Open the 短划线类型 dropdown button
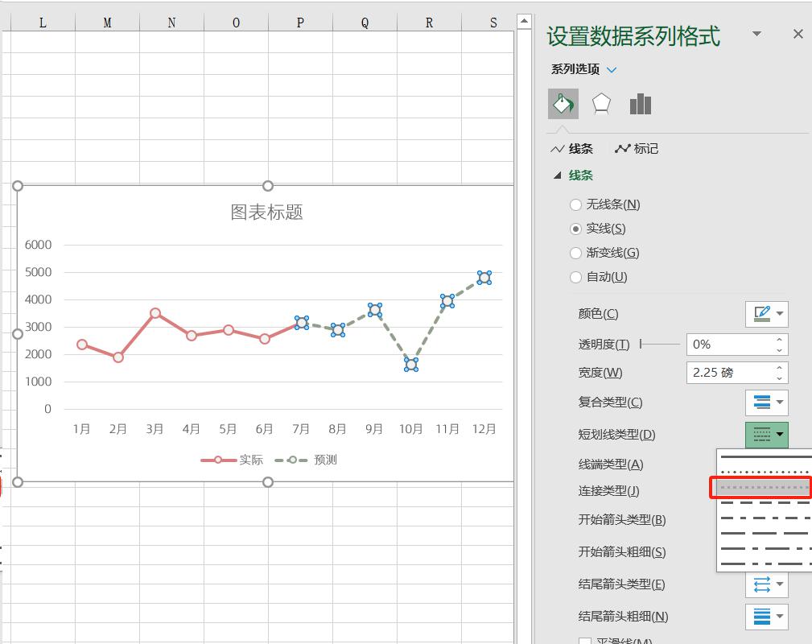Screen dimensions: 812x644 click(766, 435)
